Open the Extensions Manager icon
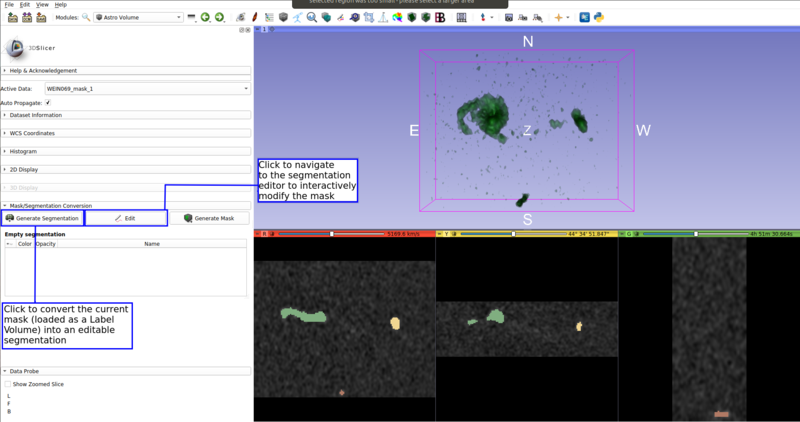Viewport: 800px width, 422px height. [585, 17]
